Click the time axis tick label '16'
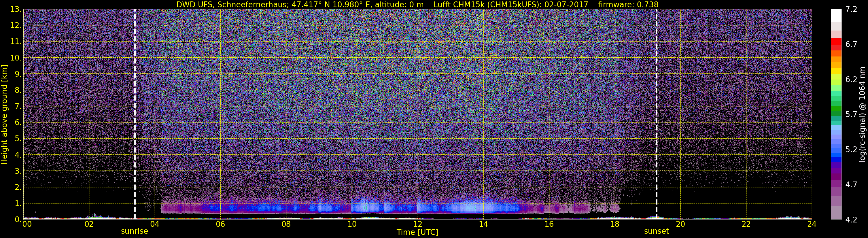The image size is (868, 238). tap(549, 224)
